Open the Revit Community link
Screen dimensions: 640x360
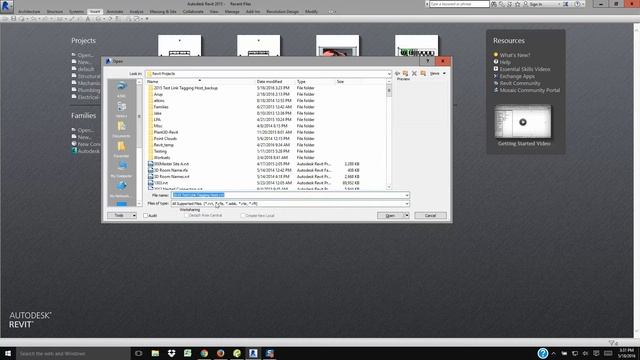pos(520,83)
